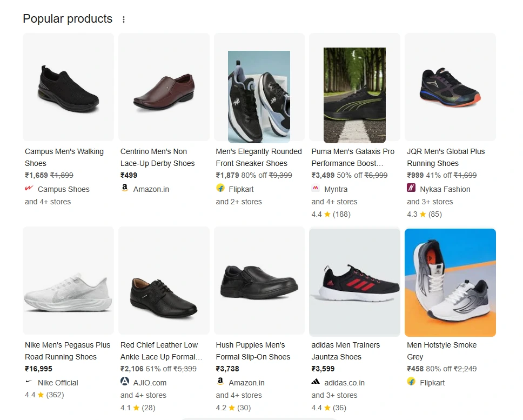Screen dimensions: 523x420
Task: Click the Myntra logo icon
Action: (316, 188)
